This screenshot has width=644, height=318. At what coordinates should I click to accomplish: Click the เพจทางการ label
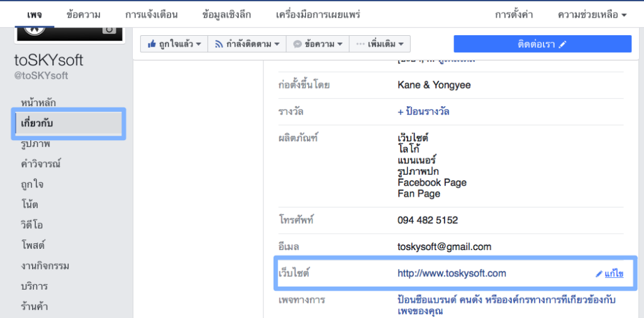301,300
